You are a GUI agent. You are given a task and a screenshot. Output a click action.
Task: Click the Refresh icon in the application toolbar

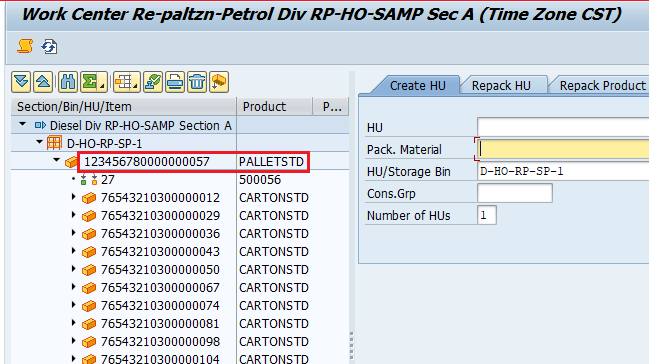point(49,46)
